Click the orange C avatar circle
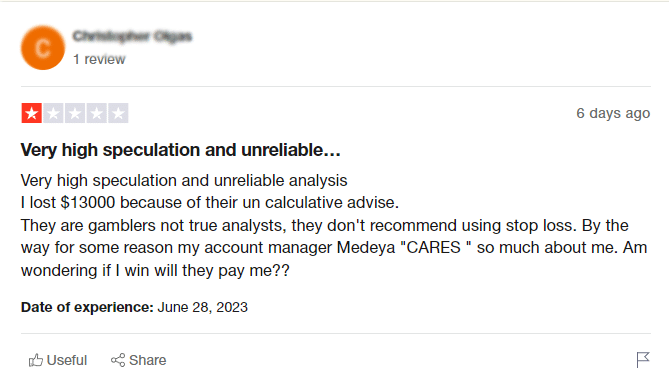 (x=43, y=48)
